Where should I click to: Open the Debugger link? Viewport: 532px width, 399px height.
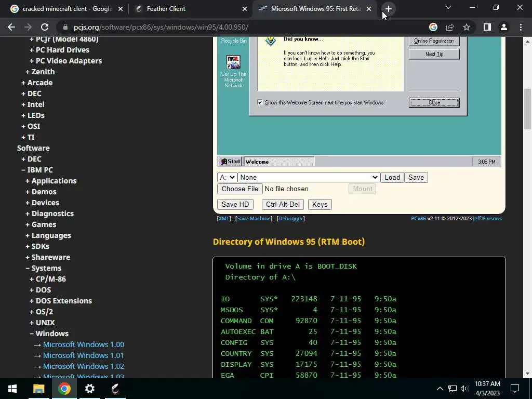point(290,219)
